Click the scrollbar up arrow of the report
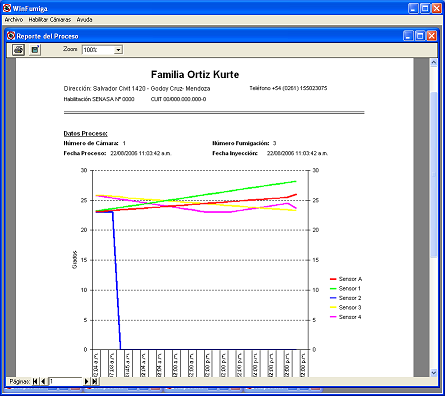445x396 pixels. 434,62
